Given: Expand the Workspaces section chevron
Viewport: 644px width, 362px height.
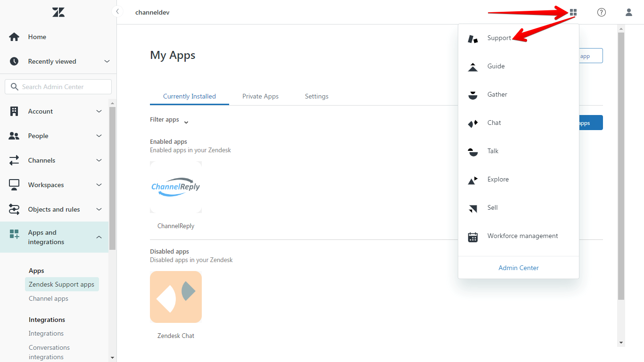Looking at the screenshot, I should [99, 185].
